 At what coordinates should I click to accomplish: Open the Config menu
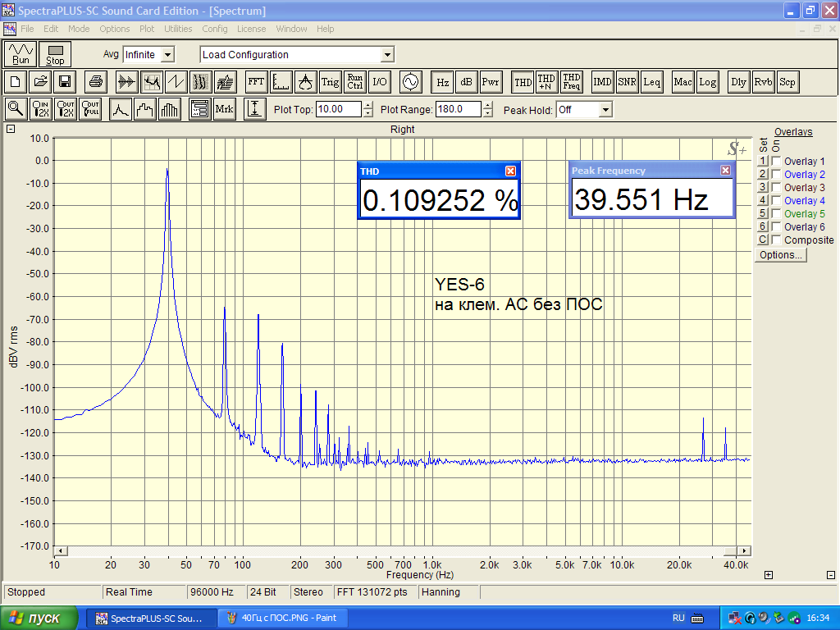click(215, 29)
